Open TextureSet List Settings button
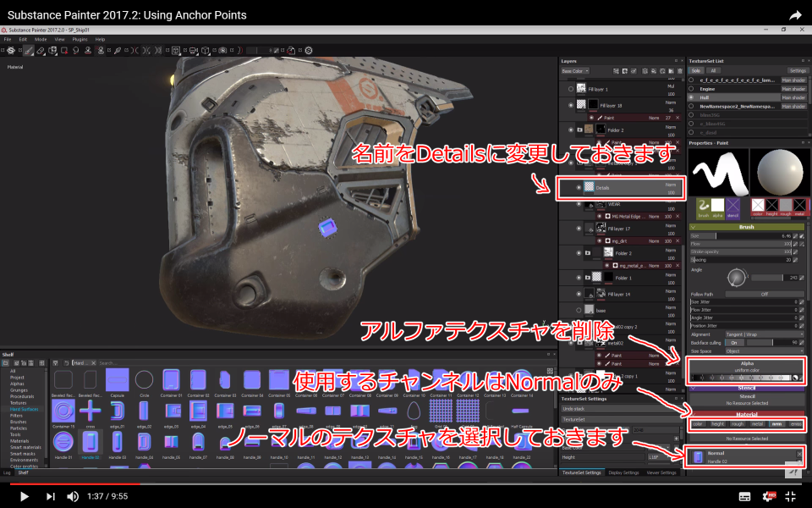 (798, 70)
